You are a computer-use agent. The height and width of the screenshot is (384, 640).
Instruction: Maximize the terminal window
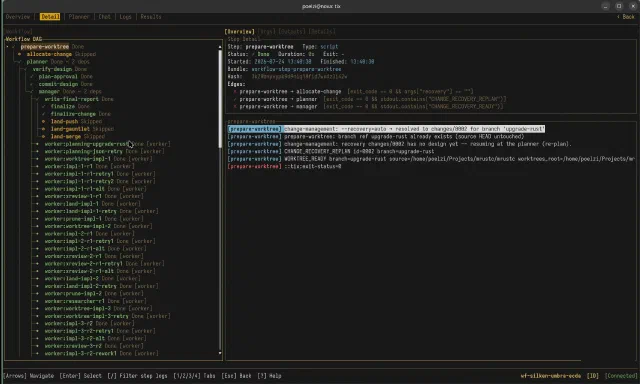(x=619, y=6)
